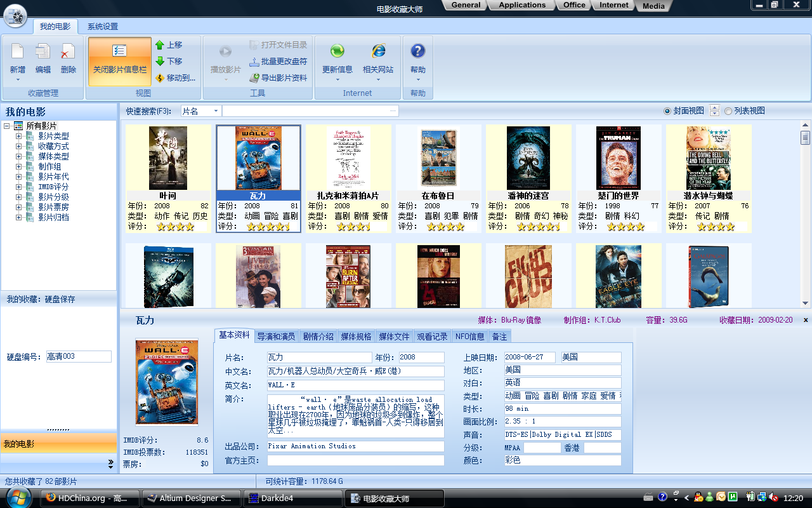This screenshot has height=508, width=812.
Task: Open the 相关网站 related websites icon
Action: click(x=378, y=53)
